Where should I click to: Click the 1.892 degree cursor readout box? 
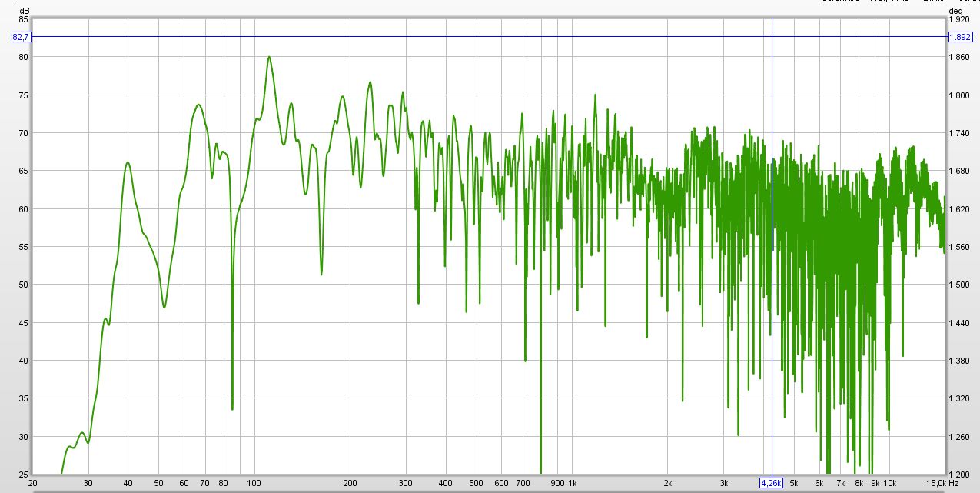[960, 36]
